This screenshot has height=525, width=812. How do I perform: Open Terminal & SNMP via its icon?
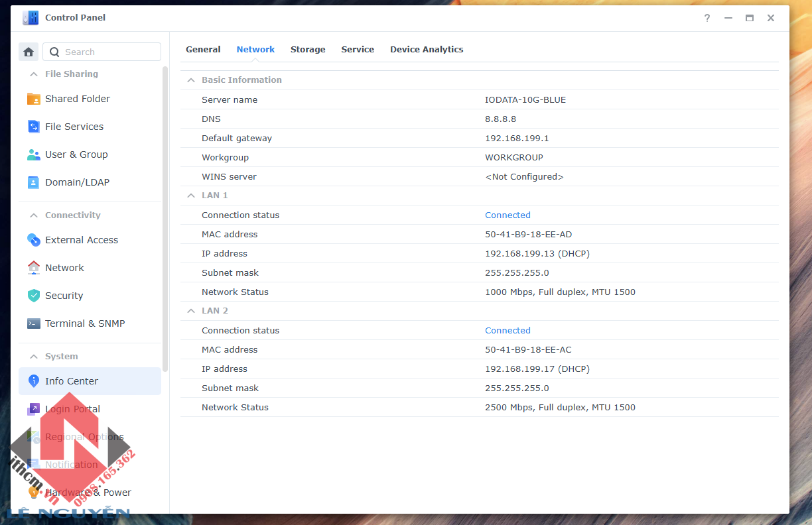(x=33, y=323)
